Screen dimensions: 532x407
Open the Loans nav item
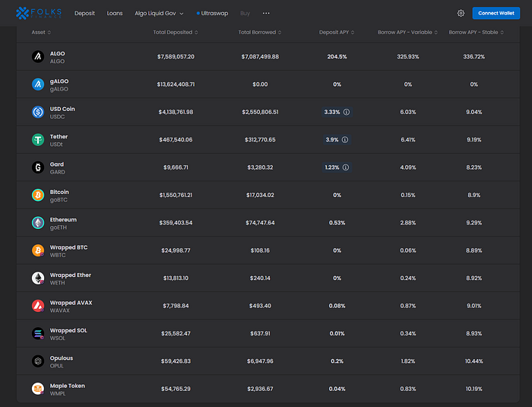[115, 13]
